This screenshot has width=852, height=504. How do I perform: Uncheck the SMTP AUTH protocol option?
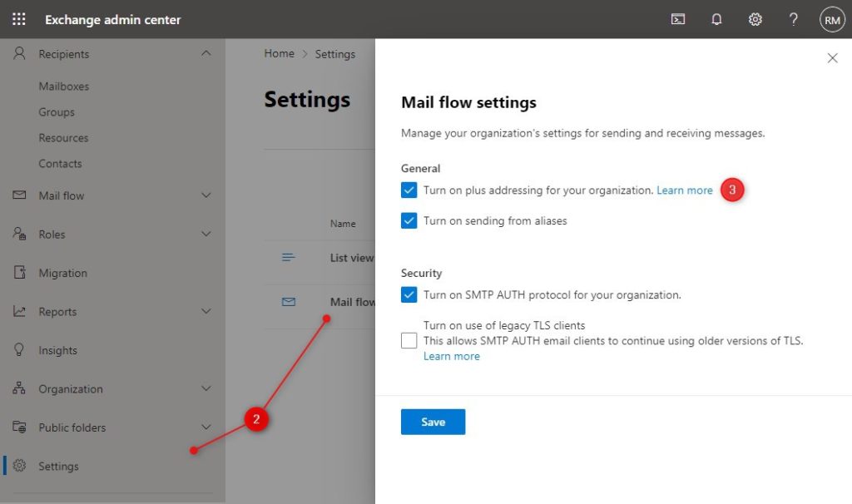pos(408,294)
